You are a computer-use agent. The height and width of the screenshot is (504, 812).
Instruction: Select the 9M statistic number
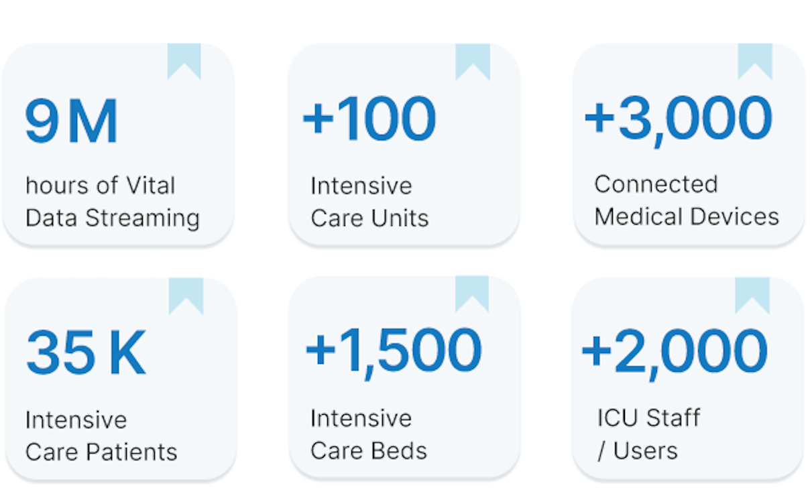(x=72, y=122)
